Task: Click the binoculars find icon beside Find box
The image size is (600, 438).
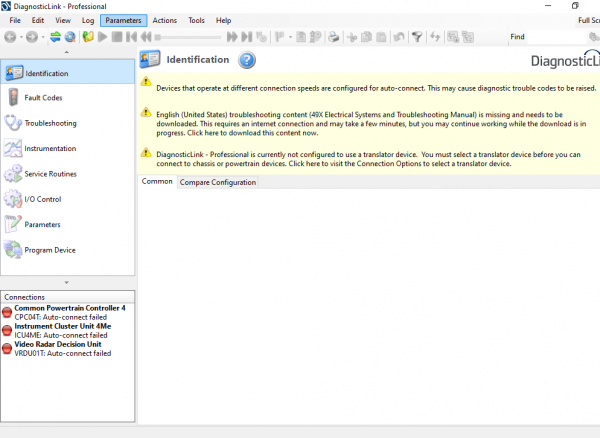Action: pos(594,37)
